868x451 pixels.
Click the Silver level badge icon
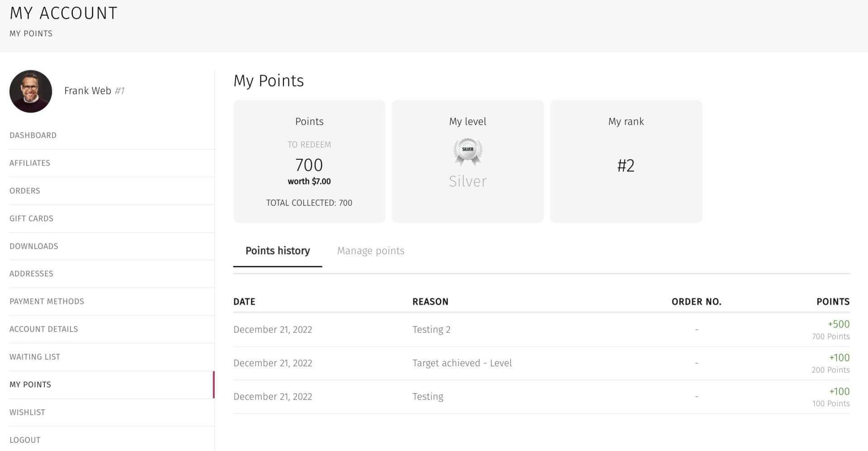[x=467, y=151]
